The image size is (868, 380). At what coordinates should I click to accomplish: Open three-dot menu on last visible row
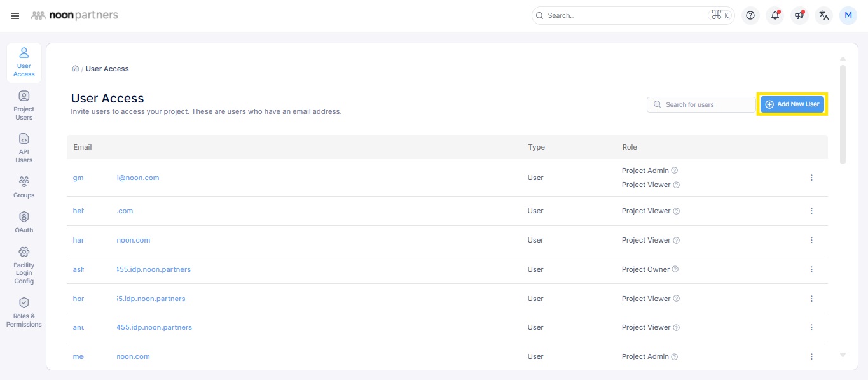[x=811, y=356]
